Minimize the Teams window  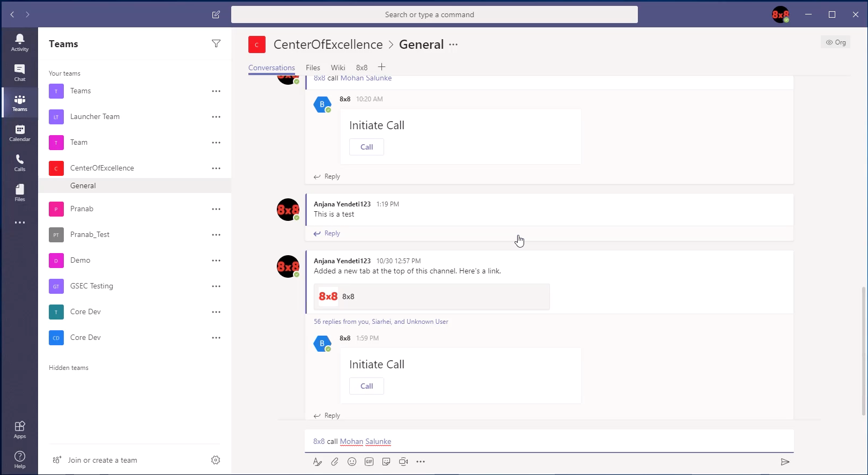(808, 14)
